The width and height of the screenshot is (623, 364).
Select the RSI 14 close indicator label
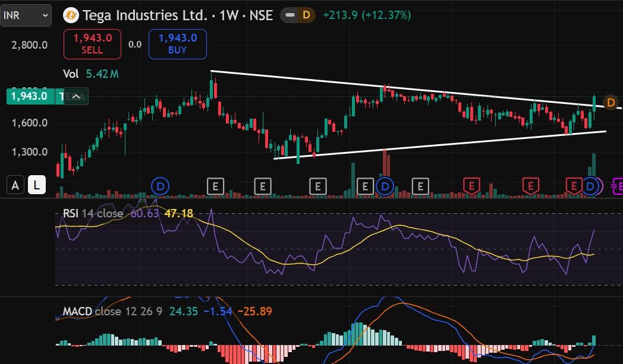point(93,214)
